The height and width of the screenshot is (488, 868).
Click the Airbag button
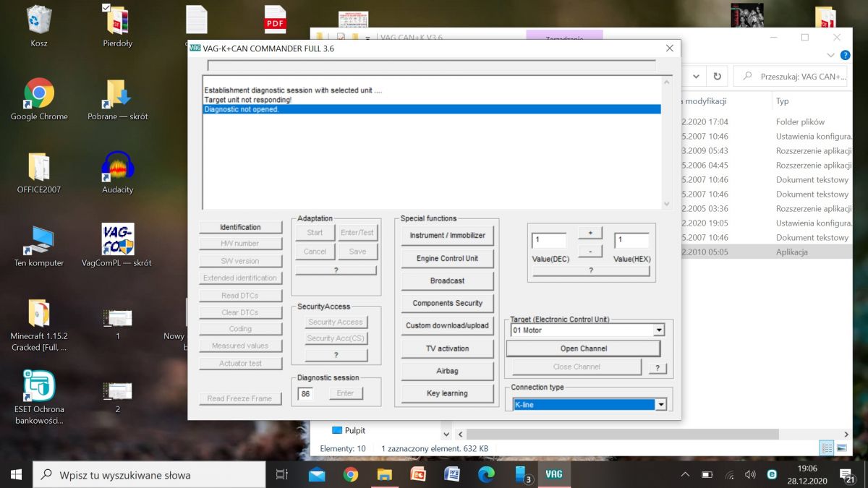click(447, 371)
